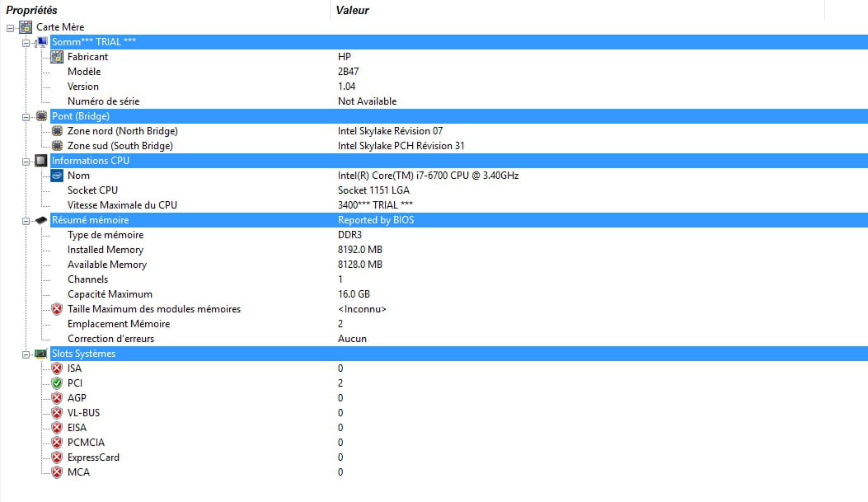Select the Installed Memory row

106,250
